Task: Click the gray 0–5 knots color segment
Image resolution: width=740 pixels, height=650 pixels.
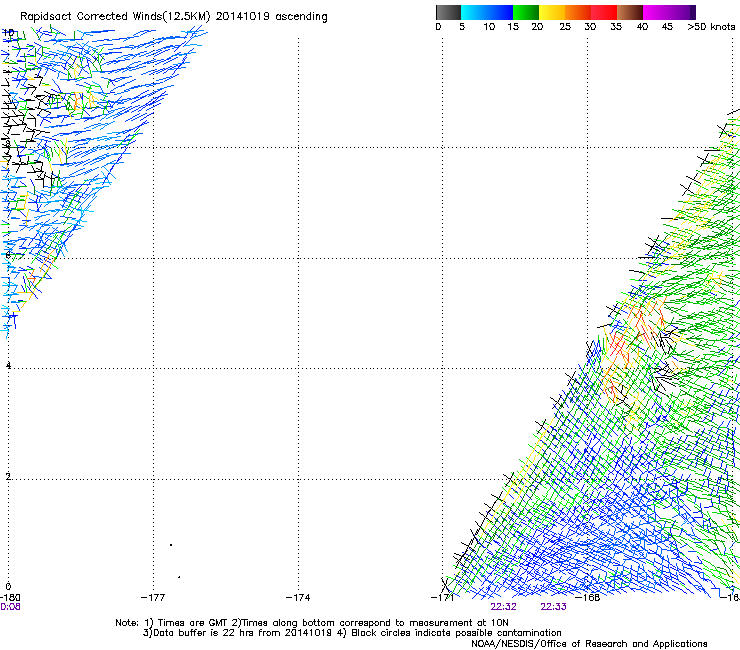Action: coord(448,12)
